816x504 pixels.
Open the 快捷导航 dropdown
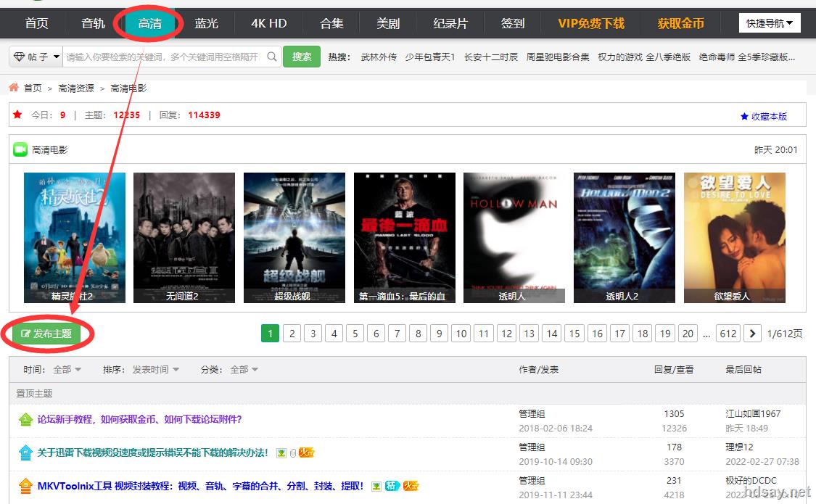click(x=770, y=23)
